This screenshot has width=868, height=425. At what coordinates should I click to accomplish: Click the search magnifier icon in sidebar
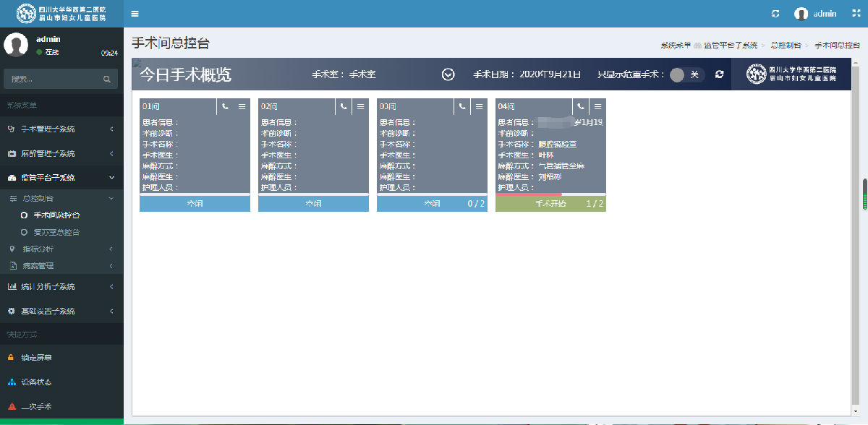106,79
